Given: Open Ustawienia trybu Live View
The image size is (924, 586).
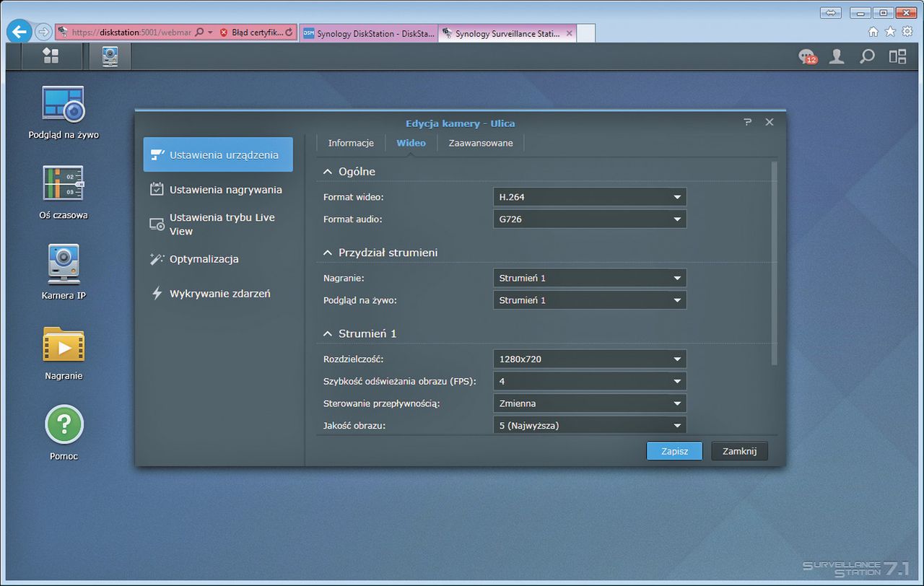Looking at the screenshot, I should 218,224.
